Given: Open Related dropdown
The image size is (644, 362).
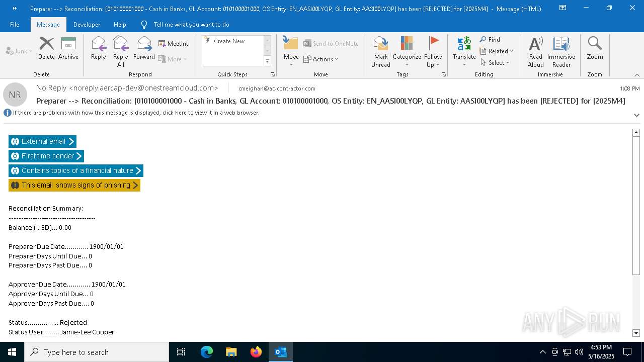Looking at the screenshot, I should [497, 51].
